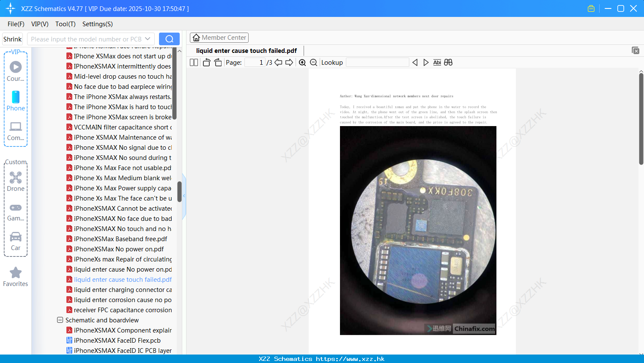Open the Drone category
This screenshot has width=644, height=363.
[x=16, y=181]
